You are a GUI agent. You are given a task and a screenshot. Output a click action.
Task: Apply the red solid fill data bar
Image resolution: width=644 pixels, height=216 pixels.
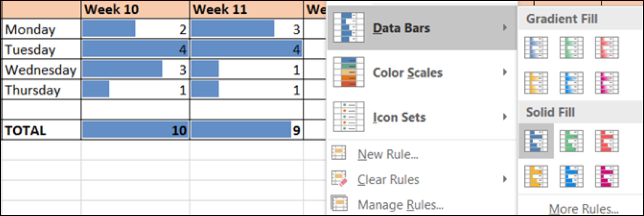coord(607,141)
